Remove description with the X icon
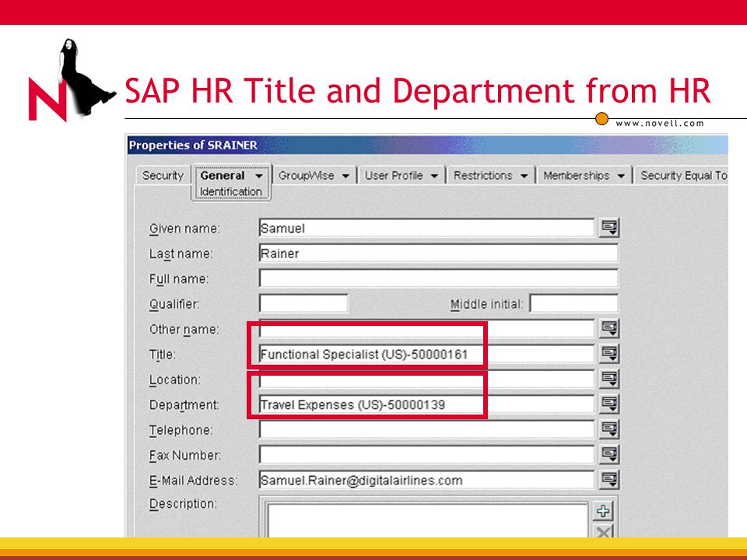This screenshot has width=747, height=560. (x=603, y=531)
